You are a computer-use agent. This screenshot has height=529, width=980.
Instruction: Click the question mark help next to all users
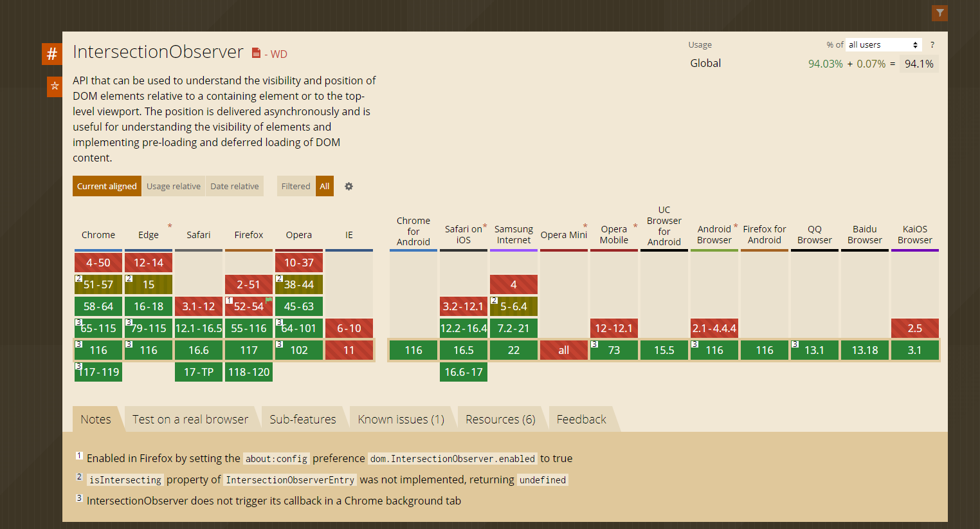tap(932, 45)
